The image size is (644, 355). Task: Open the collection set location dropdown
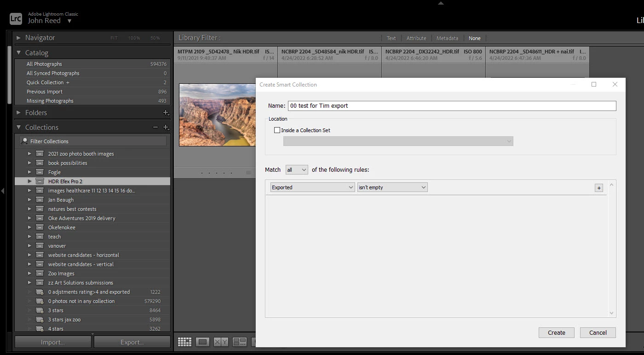click(x=398, y=141)
